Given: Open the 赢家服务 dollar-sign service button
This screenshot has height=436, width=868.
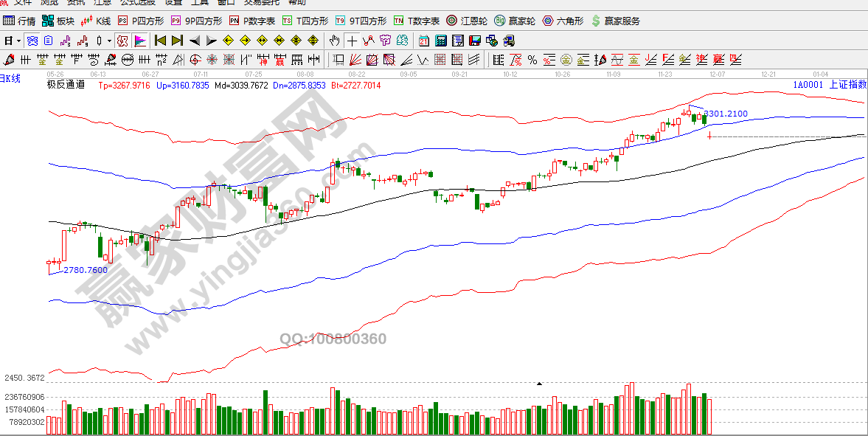Looking at the screenshot, I should coord(615,21).
